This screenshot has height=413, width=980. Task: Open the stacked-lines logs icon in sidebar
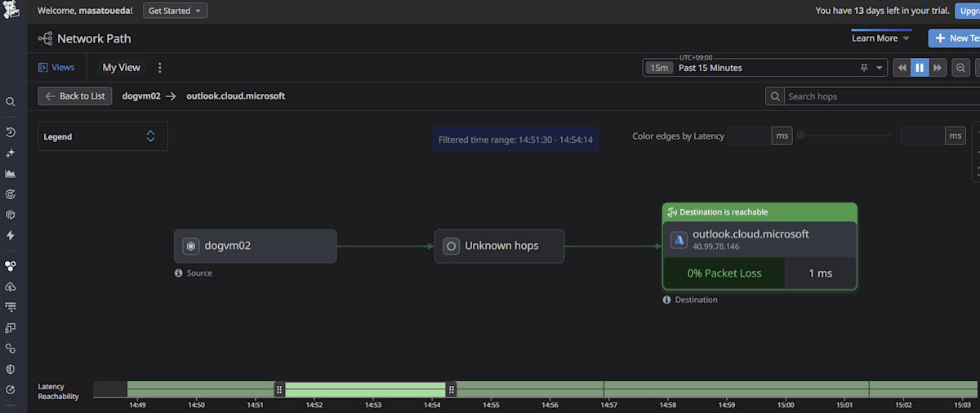[x=11, y=307]
